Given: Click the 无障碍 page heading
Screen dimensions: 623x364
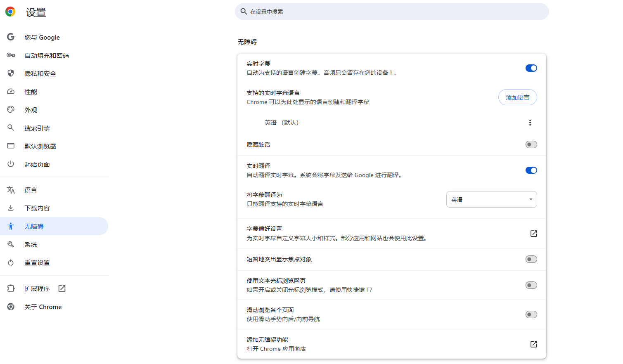Looking at the screenshot, I should point(247,42).
